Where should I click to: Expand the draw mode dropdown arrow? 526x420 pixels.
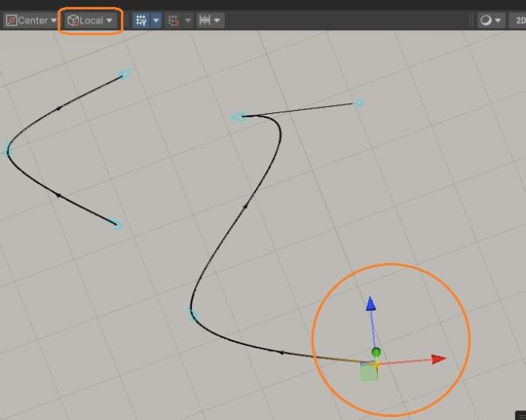(498, 21)
